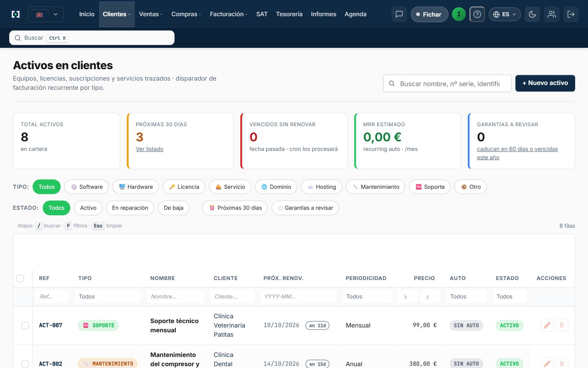
Task: Toggle Próximas 30 días filter chip
Action: [x=235, y=208]
